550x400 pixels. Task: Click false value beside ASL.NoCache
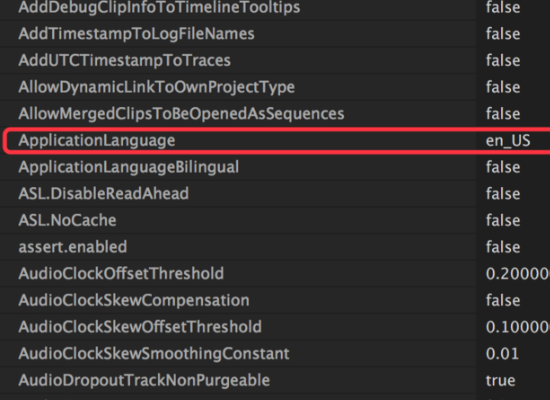[x=503, y=220]
